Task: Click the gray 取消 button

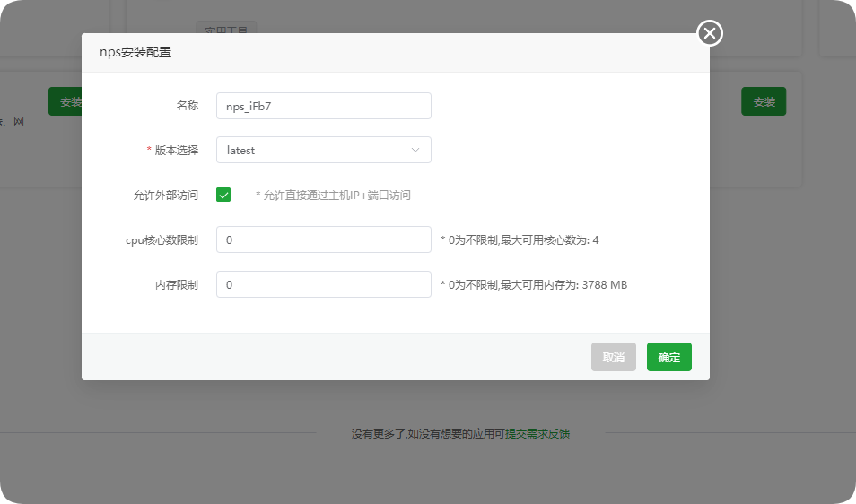Action: 614,357
